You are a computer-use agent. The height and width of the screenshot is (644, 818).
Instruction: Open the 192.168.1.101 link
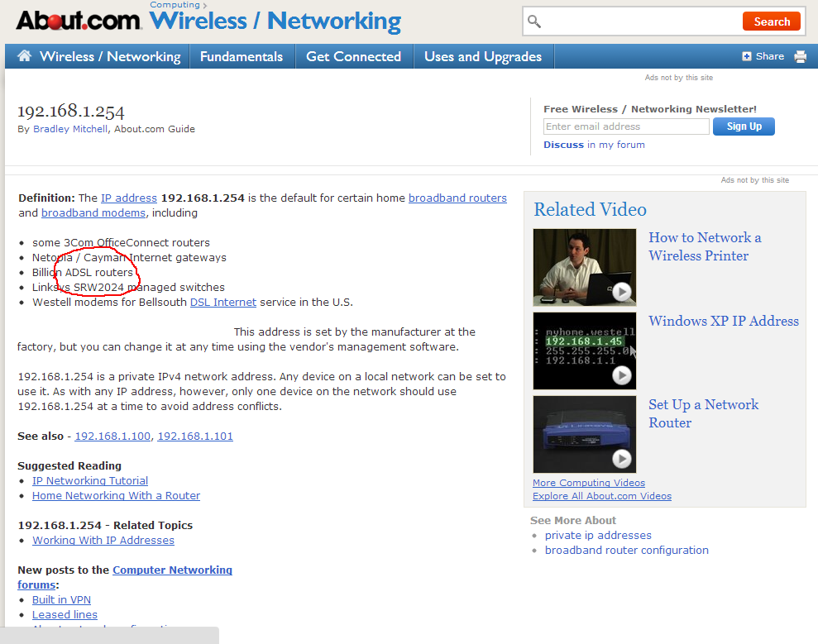pyautogui.click(x=195, y=436)
